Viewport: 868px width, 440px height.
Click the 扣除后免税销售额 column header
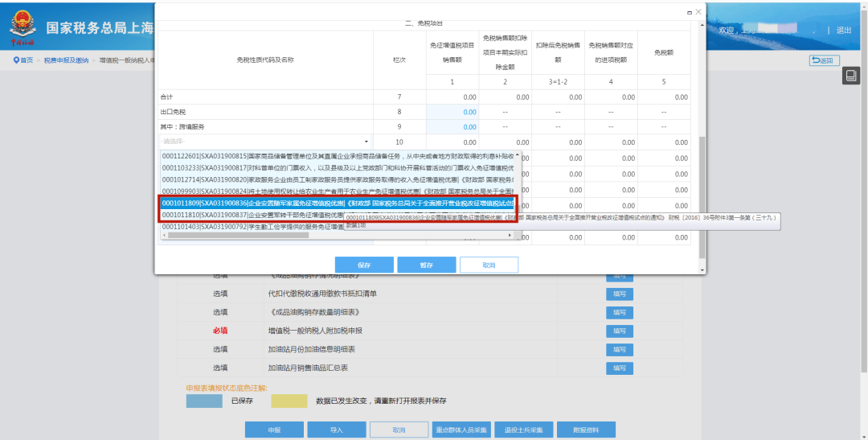click(558, 52)
